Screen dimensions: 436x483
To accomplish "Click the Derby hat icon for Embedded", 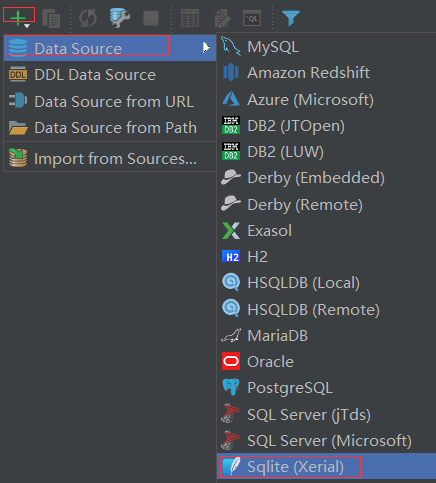I will 231,177.
